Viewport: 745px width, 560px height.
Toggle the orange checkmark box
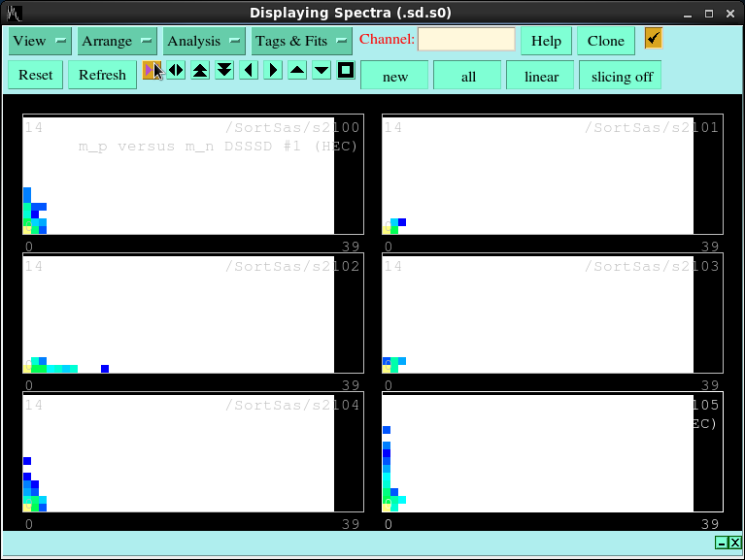[x=654, y=39]
